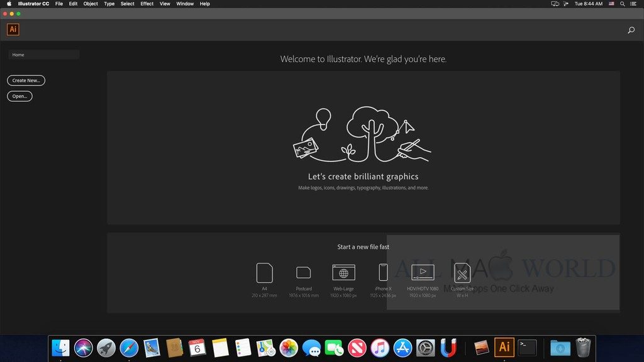
Task: Open the Help menu
Action: (x=204, y=4)
